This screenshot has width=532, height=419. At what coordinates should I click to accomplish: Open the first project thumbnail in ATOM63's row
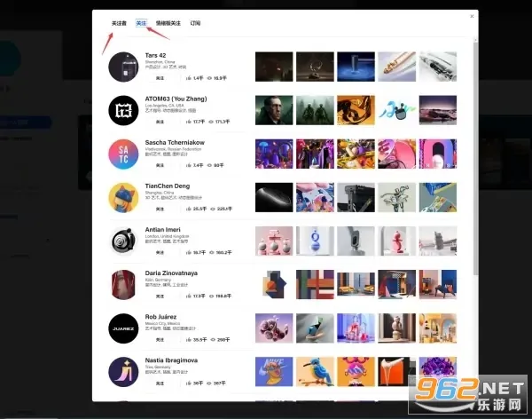click(273, 111)
